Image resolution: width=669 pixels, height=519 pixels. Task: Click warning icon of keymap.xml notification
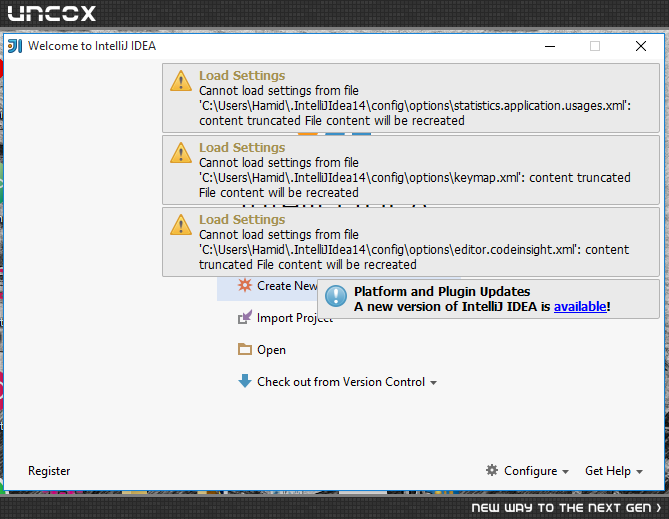pyautogui.click(x=181, y=153)
